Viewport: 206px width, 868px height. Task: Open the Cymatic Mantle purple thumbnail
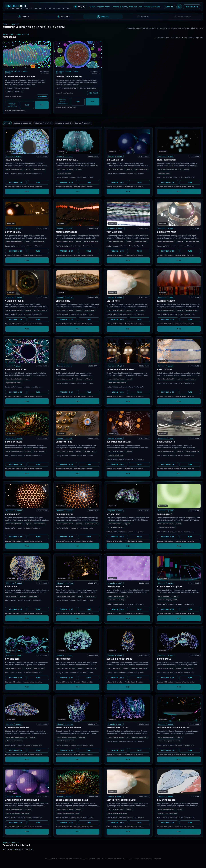click(128, 568)
